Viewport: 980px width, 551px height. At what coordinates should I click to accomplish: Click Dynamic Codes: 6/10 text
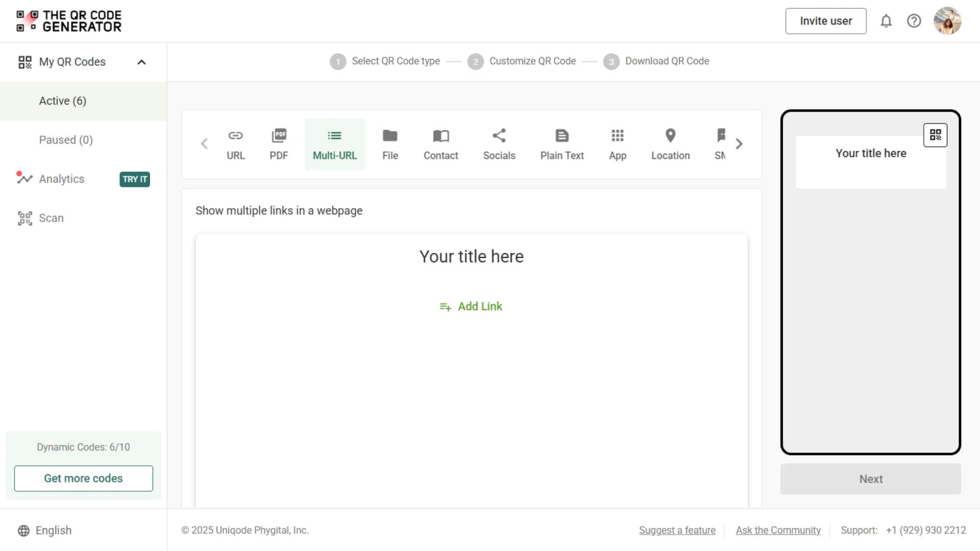tap(83, 447)
